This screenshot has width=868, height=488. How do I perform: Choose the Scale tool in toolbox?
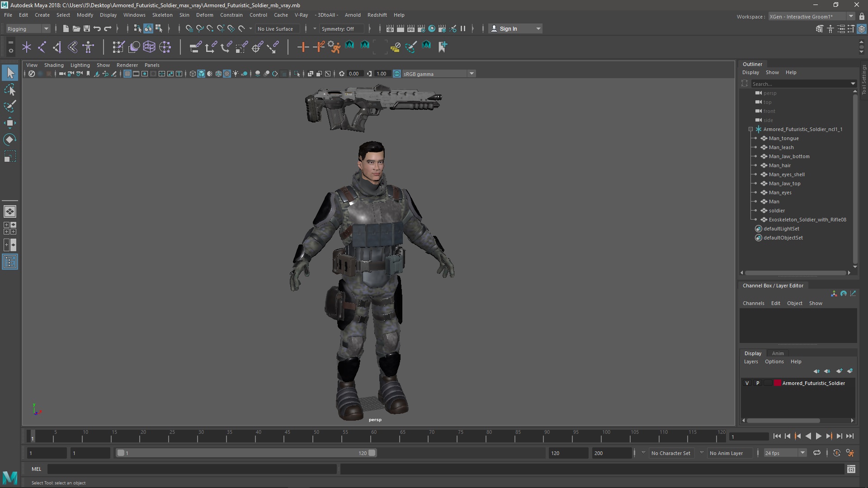tap(10, 156)
